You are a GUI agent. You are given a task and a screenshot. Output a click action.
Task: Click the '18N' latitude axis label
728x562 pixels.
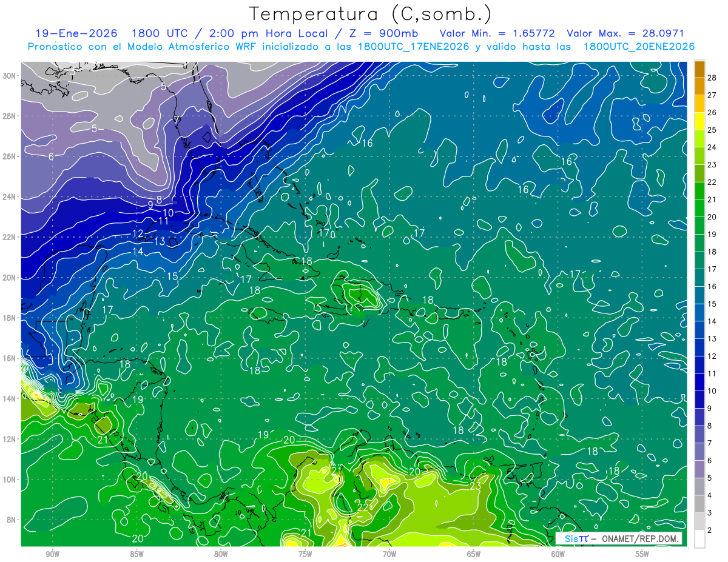[x=10, y=318]
